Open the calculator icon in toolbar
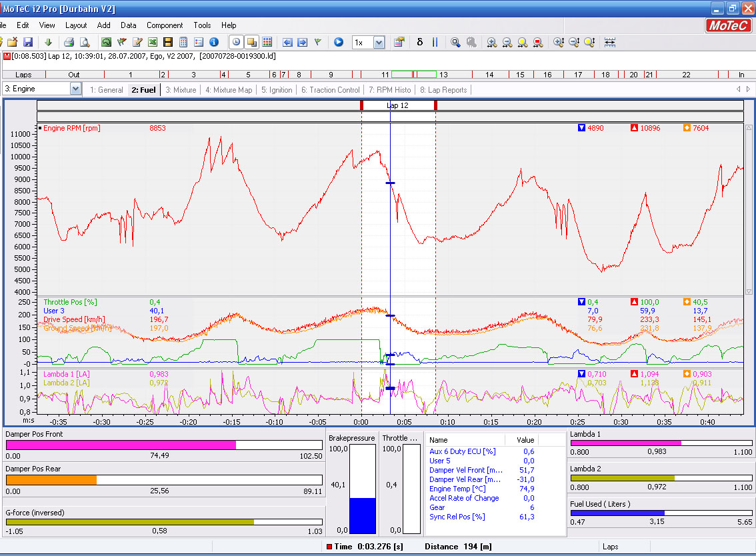This screenshot has height=556, width=756. [x=183, y=43]
